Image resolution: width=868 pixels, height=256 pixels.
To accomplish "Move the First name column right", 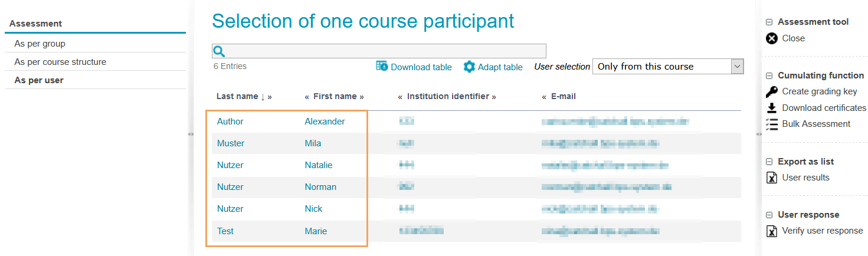I will (x=362, y=96).
